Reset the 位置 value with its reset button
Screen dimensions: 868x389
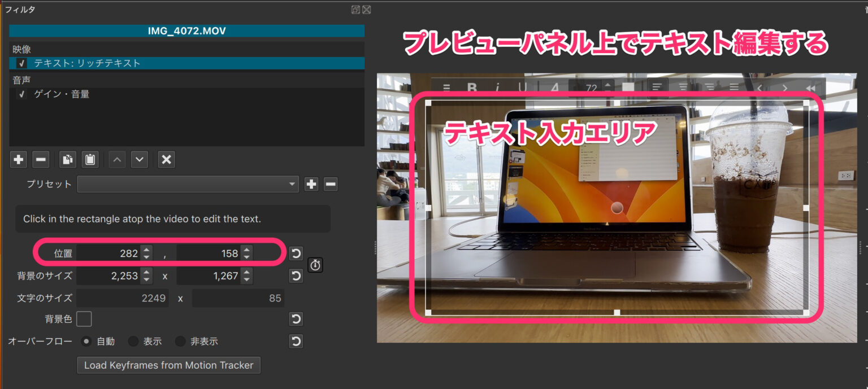pos(296,253)
